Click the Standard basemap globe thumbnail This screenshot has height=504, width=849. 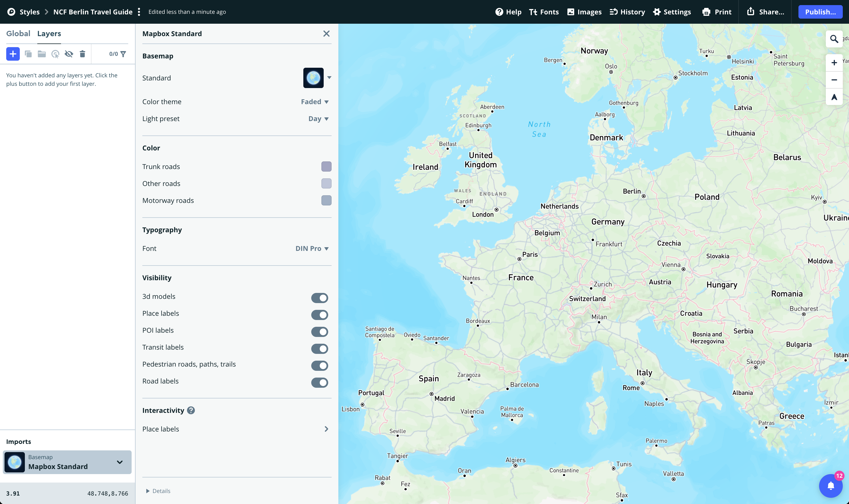click(314, 78)
